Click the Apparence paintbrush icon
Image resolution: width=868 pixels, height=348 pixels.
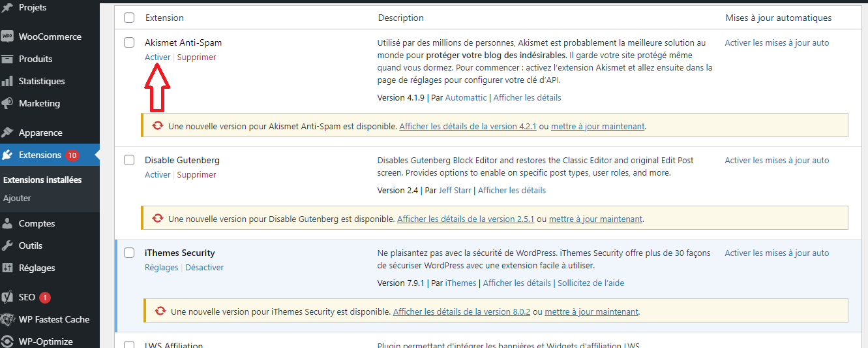click(8, 133)
